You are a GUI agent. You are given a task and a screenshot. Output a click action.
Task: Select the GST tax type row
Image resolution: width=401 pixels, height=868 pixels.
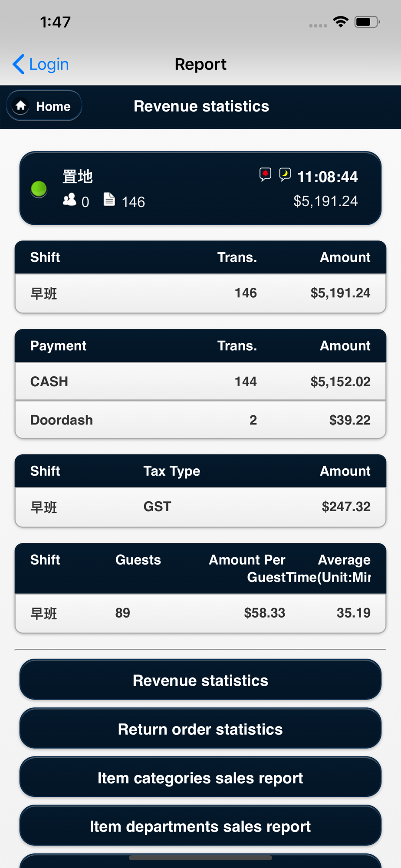[x=200, y=507]
